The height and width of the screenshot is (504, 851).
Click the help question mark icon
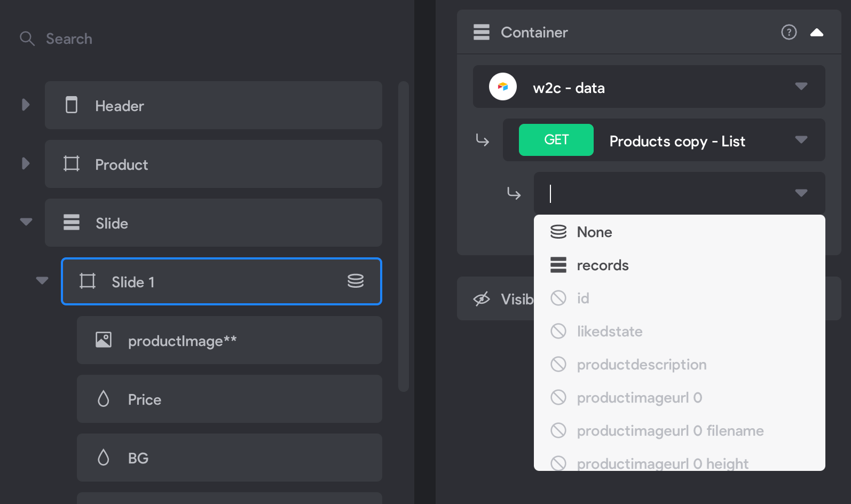(789, 32)
